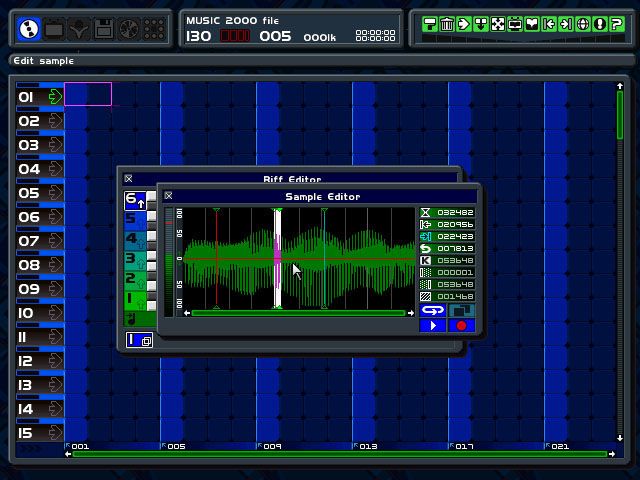Click the tempo value 130

tap(199, 37)
